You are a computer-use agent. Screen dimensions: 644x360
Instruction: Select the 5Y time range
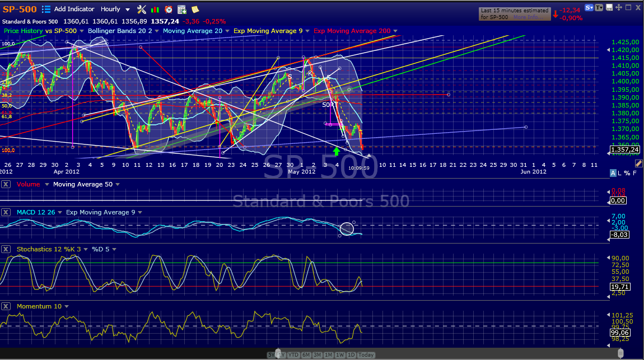point(271,354)
